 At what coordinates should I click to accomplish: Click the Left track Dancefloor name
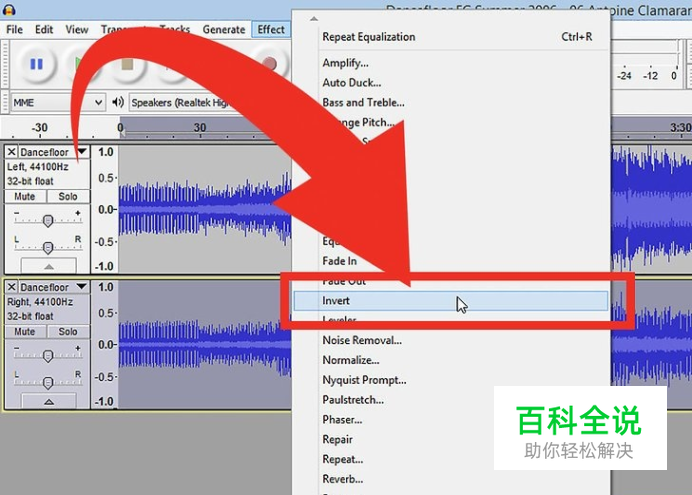45,152
